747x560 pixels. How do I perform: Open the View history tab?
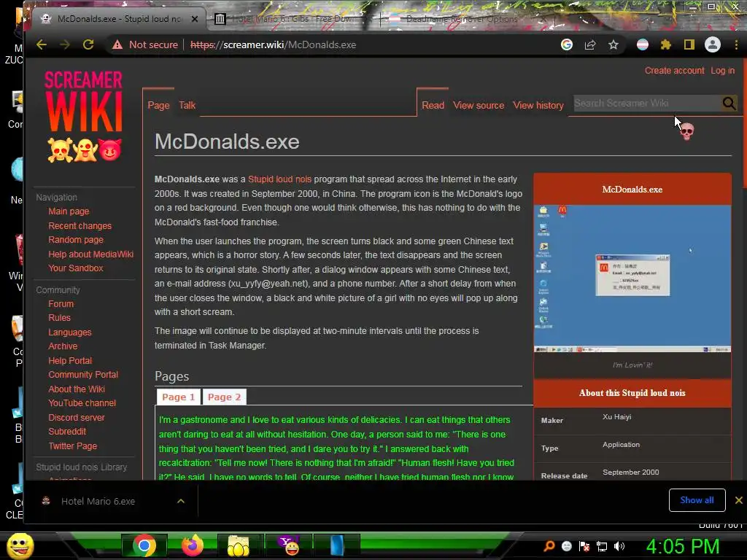coord(538,105)
